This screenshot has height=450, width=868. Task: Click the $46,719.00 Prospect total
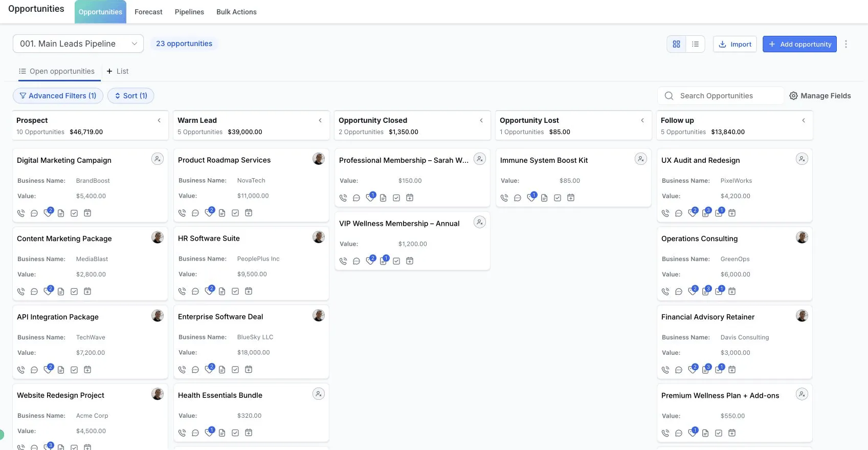[x=86, y=132]
